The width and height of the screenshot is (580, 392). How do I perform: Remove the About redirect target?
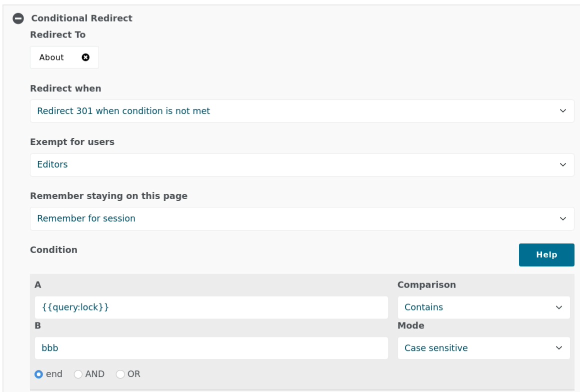[85, 57]
